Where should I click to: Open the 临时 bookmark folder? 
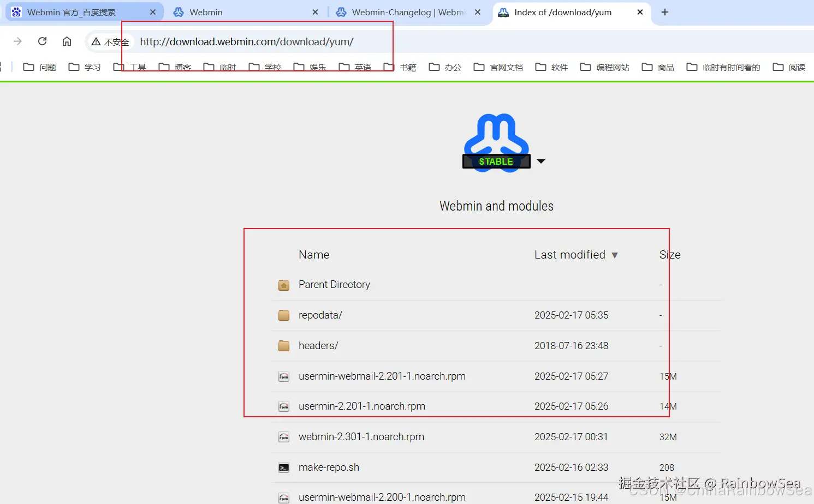(220, 67)
